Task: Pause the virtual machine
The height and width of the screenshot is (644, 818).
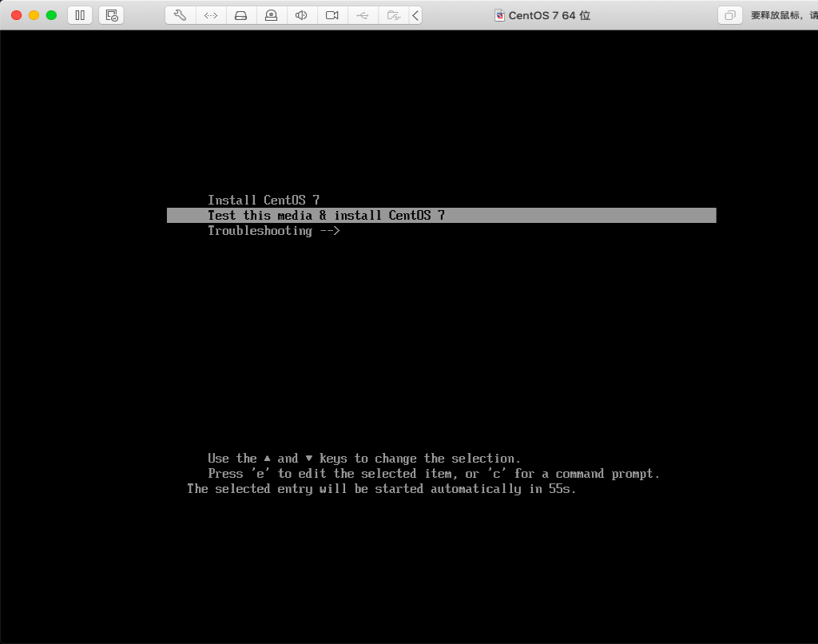Action: (80, 15)
